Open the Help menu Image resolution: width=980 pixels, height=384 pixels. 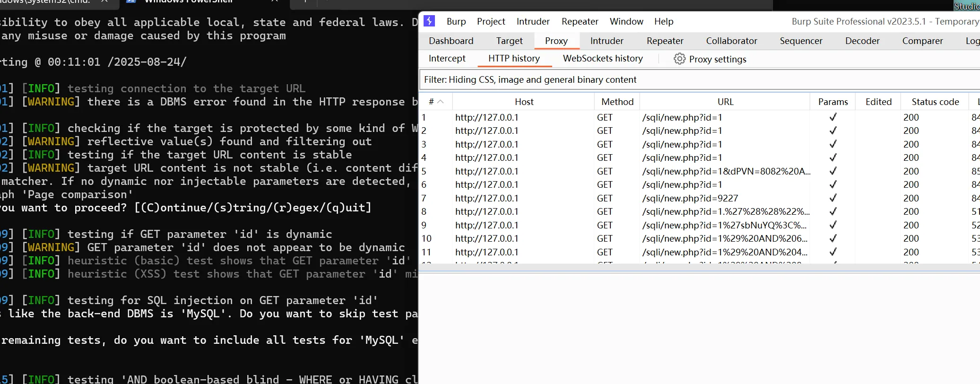(663, 22)
